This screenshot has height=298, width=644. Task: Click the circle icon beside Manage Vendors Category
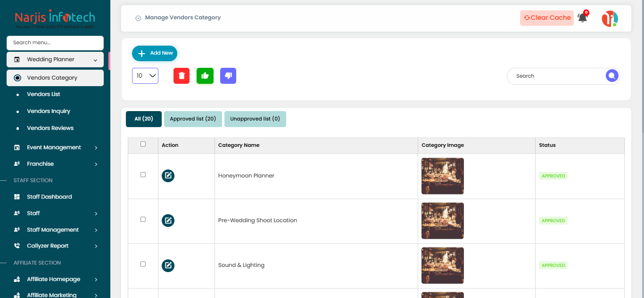[138, 18]
